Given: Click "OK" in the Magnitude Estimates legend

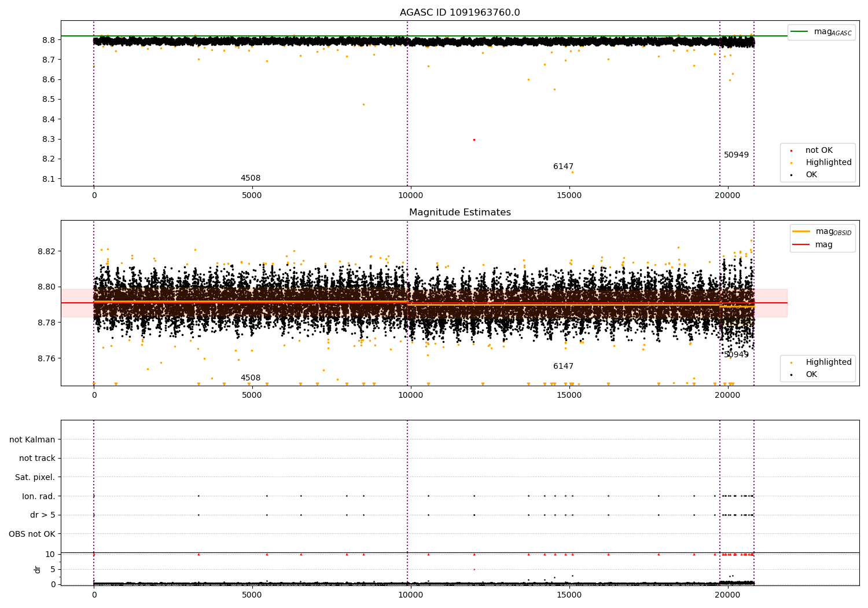Looking at the screenshot, I should (x=811, y=374).
